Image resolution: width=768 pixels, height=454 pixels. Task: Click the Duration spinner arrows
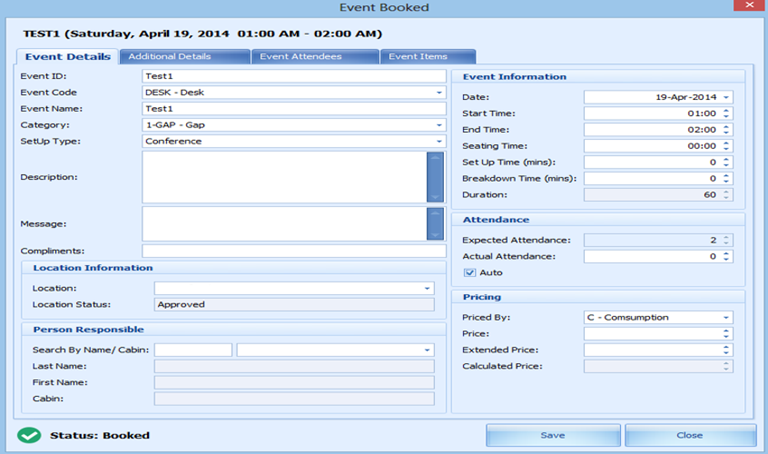[726, 194]
